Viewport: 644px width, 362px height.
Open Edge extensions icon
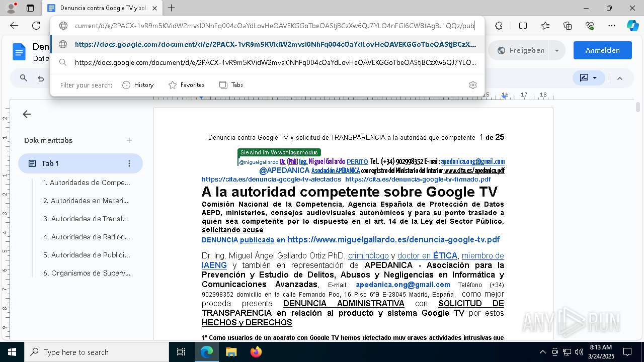(499, 26)
